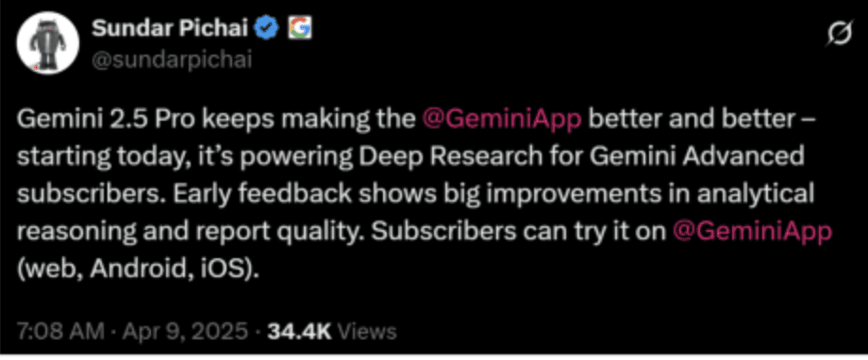Follow the first @GeminiApp mention
868x360 pixels.
point(502,120)
